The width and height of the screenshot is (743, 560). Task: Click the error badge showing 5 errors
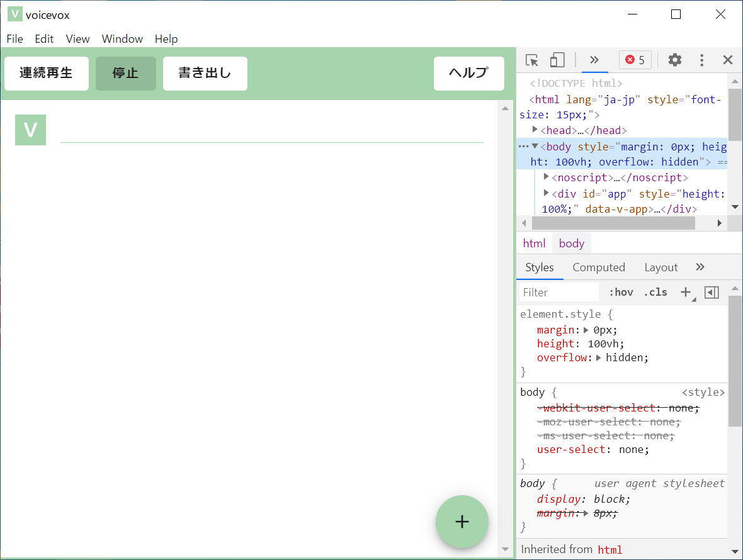[635, 60]
